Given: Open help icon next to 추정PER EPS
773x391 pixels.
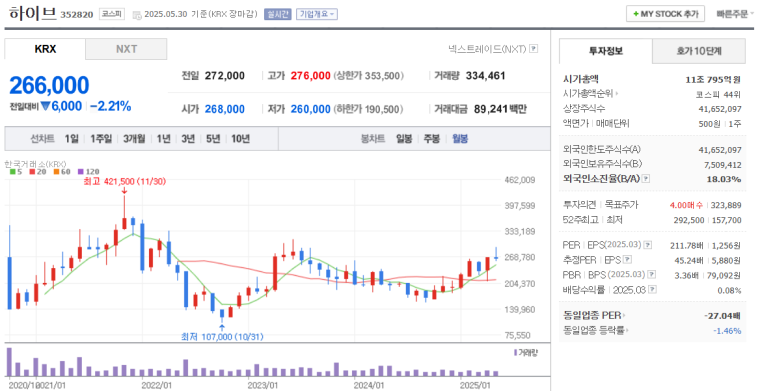Looking at the screenshot, I should (x=627, y=260).
